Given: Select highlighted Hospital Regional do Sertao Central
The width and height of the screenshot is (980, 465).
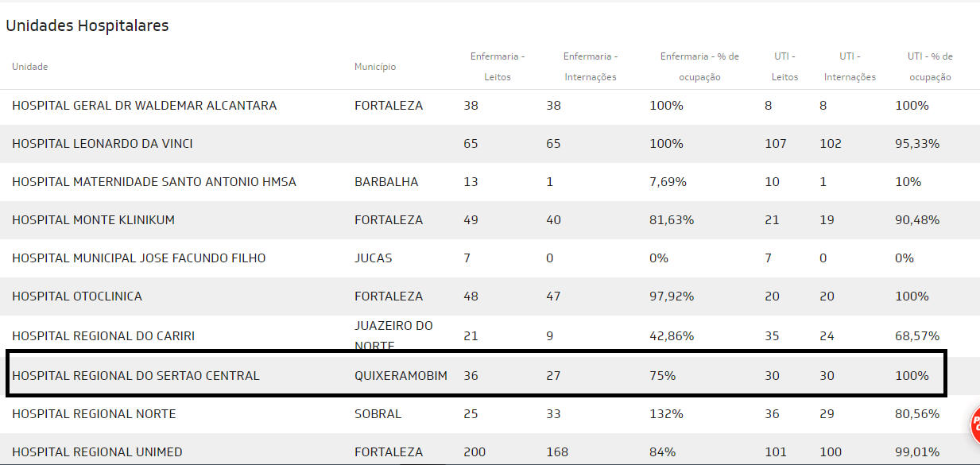Looking at the screenshot, I should (x=136, y=376).
